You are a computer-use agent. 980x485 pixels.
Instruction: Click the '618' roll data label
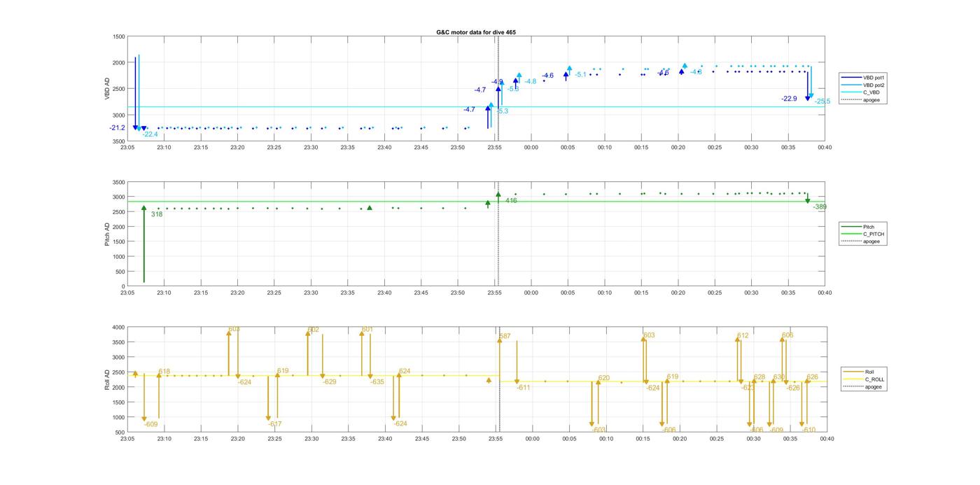tap(164, 372)
